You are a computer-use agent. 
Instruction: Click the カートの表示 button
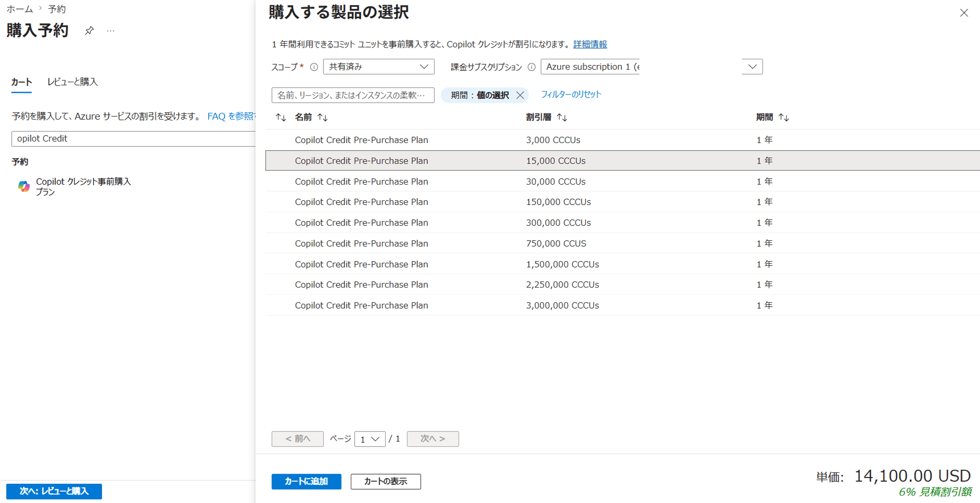pyautogui.click(x=386, y=481)
